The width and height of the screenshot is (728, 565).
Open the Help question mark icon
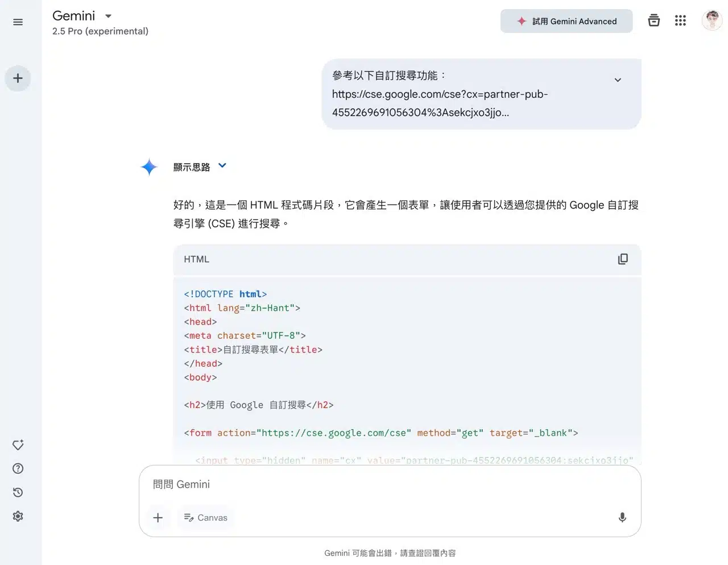tap(18, 469)
